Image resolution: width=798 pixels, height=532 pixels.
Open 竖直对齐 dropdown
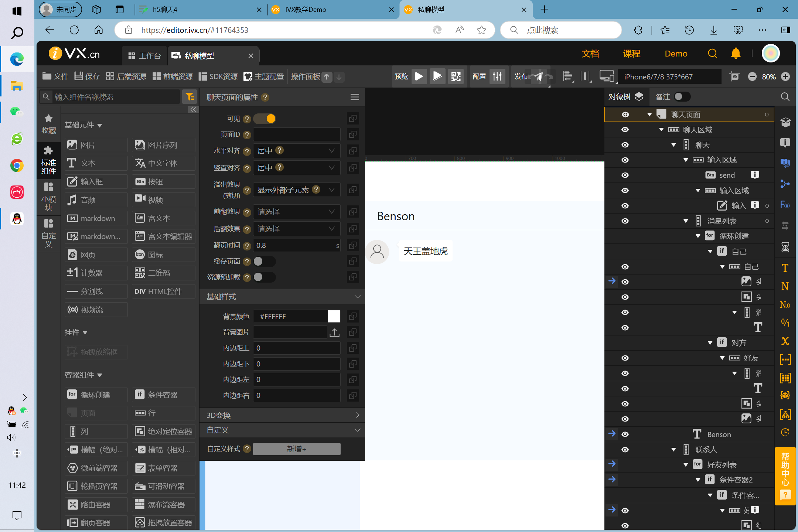tap(297, 168)
